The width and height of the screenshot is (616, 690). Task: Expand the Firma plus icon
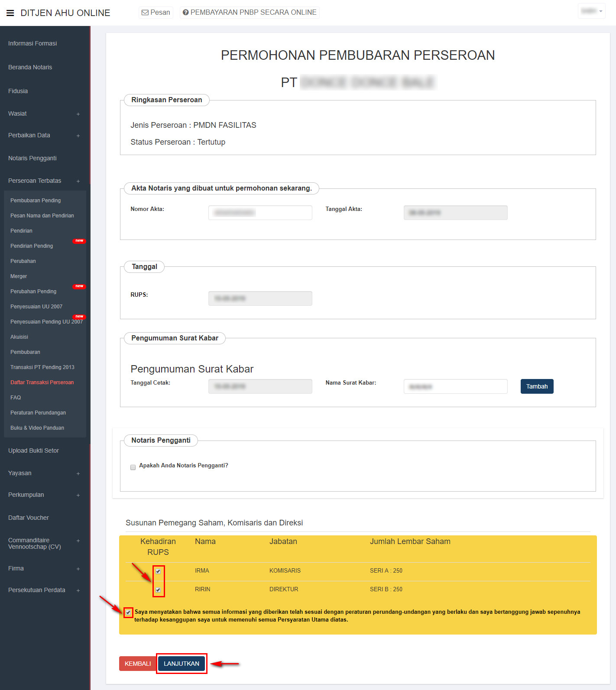pyautogui.click(x=78, y=569)
